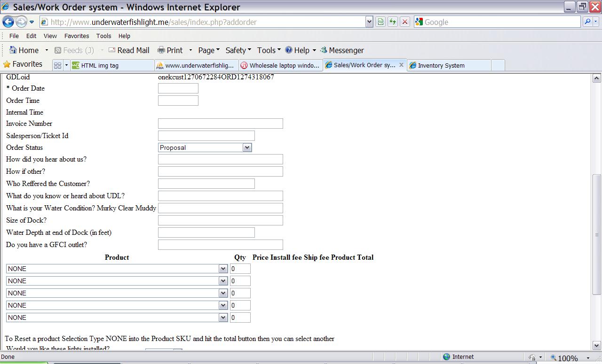Click the page scrollbar down arrow
Viewport: 602px width, 364px height.
click(x=597, y=345)
